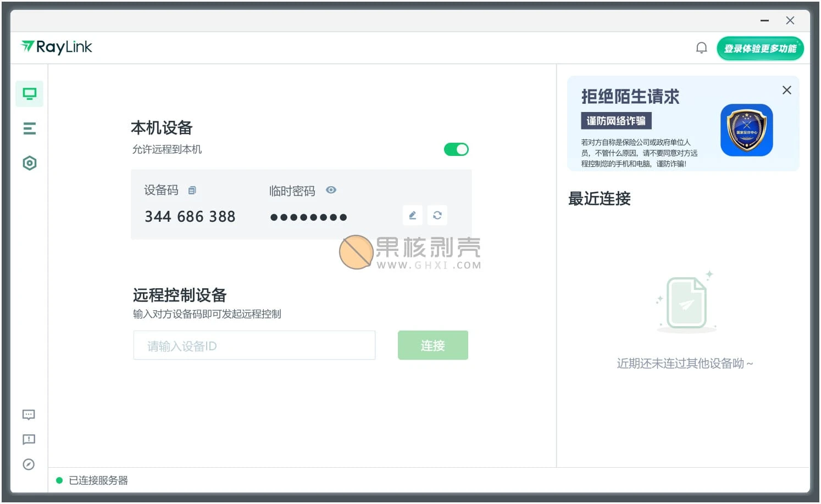Show the temporary password with the eye icon

[x=331, y=190]
